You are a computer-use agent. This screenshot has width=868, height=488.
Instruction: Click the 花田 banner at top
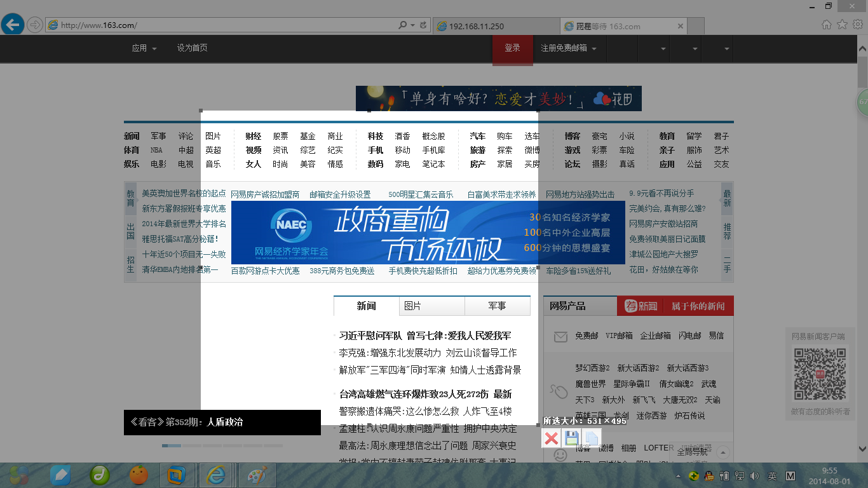499,98
